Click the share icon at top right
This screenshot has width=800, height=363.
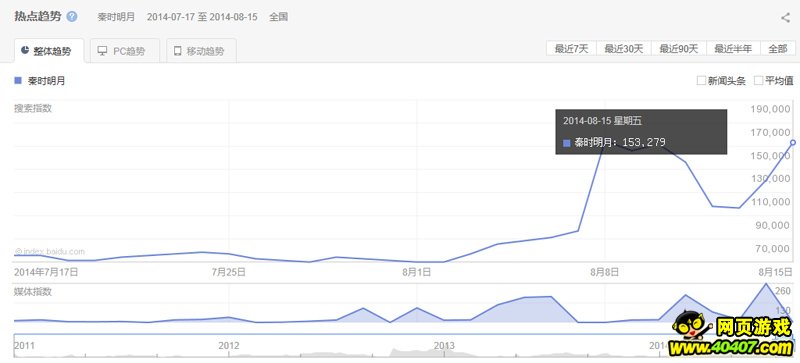click(785, 18)
